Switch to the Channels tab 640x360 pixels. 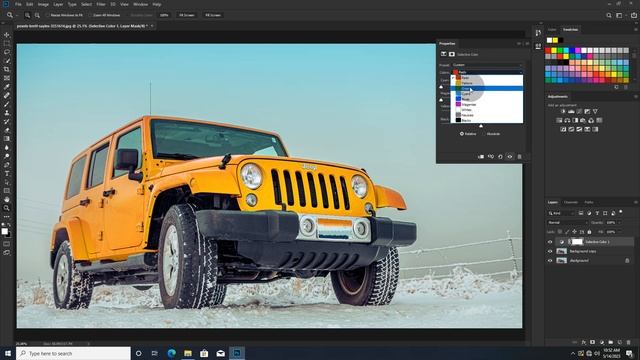point(571,202)
